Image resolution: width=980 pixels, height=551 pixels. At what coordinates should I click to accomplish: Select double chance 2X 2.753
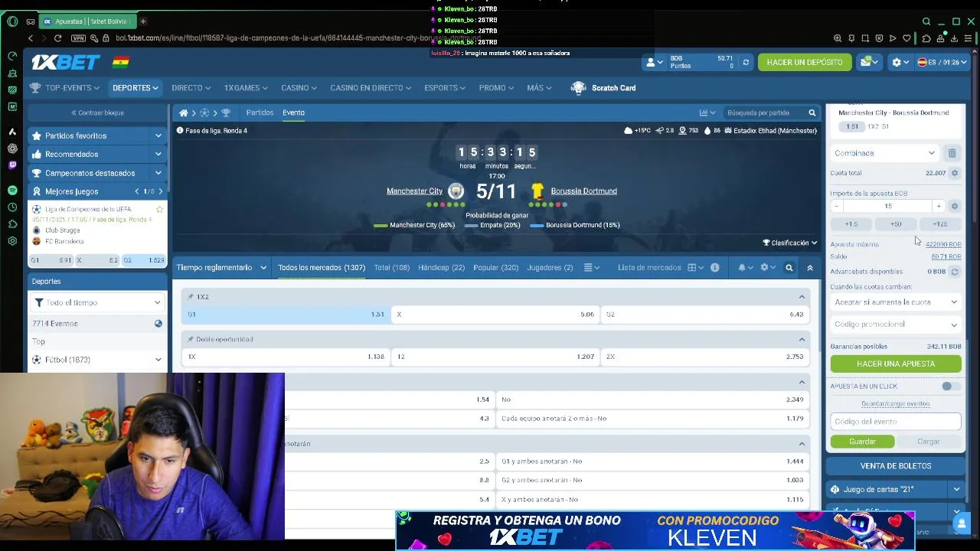(x=705, y=357)
